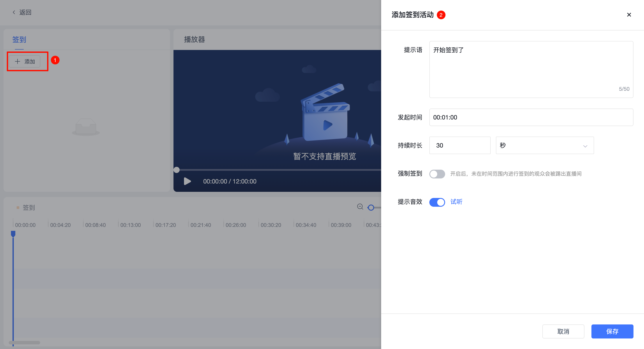Click the 00:39:00 timeline tick label

point(341,225)
